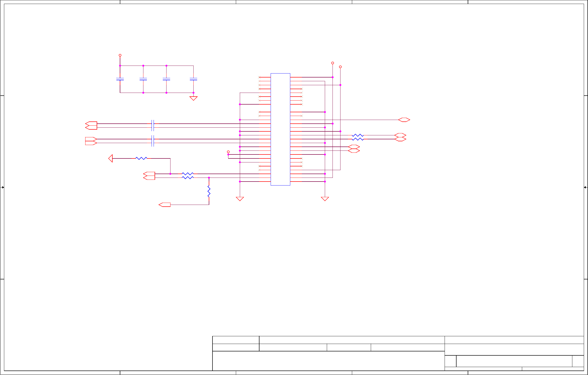Image resolution: width=588 pixels, height=375 pixels.
Task: Click the small power circle left of the IC
Action: [x=228, y=152]
